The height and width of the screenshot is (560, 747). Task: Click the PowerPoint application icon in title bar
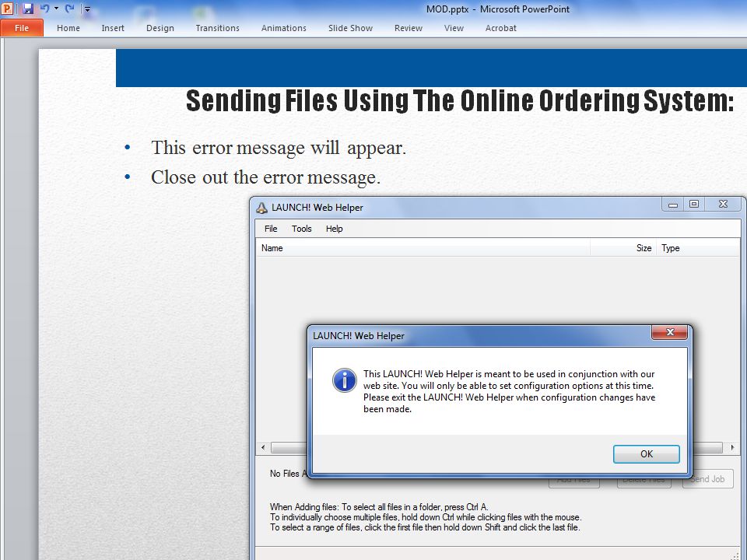(x=7, y=8)
